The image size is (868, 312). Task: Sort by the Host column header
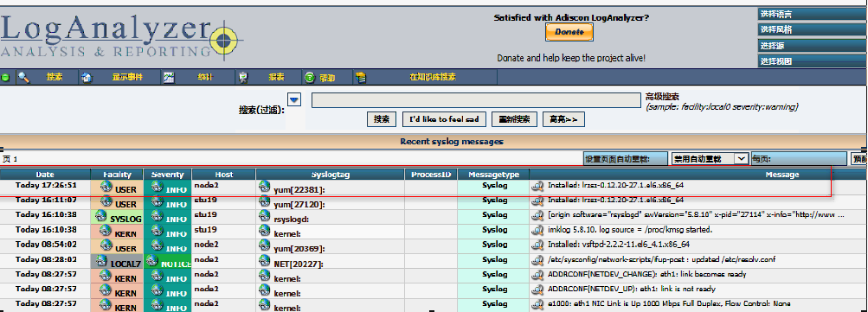pyautogui.click(x=223, y=175)
